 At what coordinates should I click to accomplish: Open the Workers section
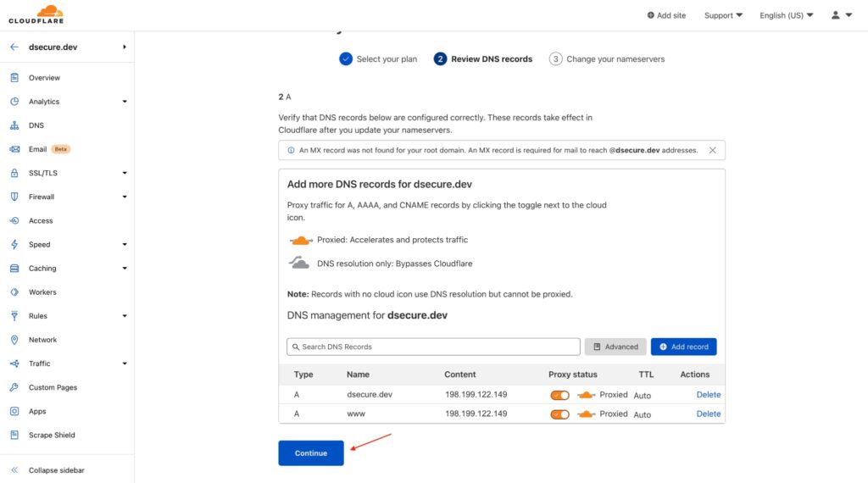click(x=42, y=291)
